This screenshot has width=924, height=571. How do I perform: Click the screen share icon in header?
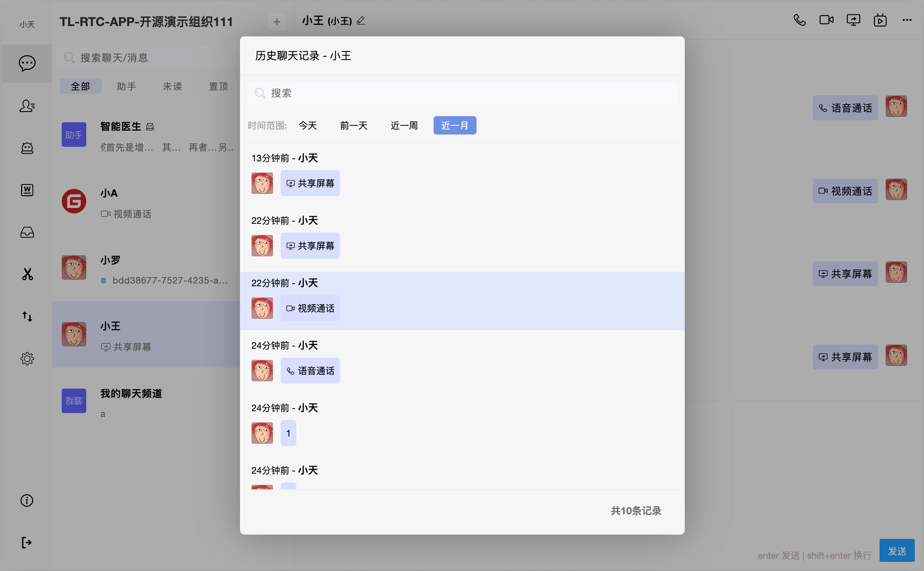pyautogui.click(x=853, y=20)
